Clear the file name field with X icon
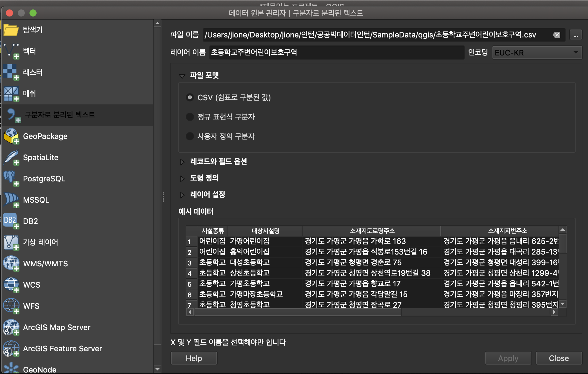Image resolution: width=588 pixels, height=374 pixels. point(556,35)
